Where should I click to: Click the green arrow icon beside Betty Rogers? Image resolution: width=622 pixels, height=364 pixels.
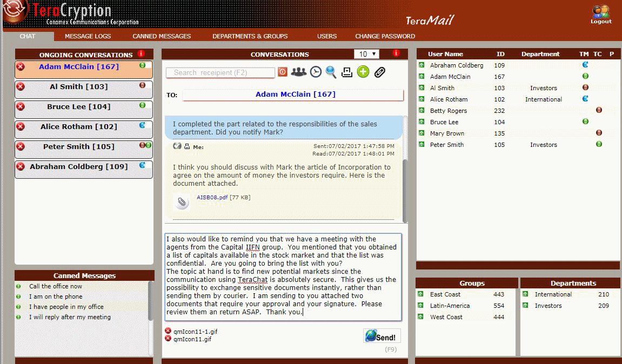tap(422, 110)
